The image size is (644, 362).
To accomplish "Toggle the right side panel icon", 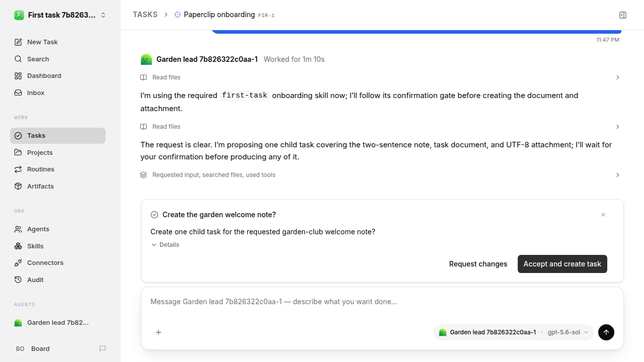I will (x=623, y=15).
